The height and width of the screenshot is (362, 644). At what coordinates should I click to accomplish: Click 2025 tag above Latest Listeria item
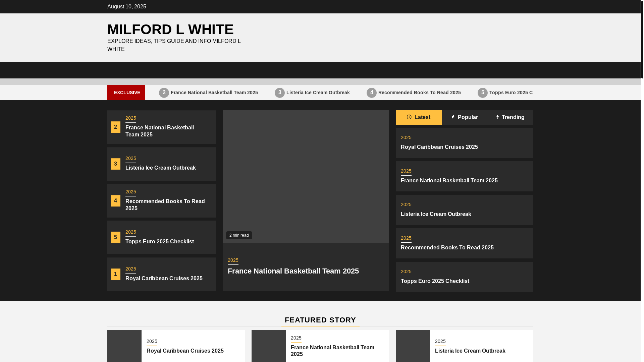406,205
